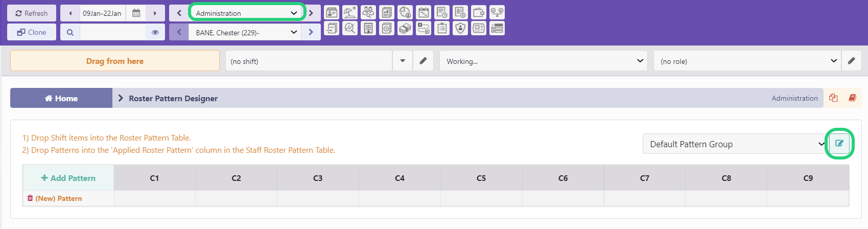Open the balance scale icon
The width and height of the screenshot is (868, 229).
[497, 12]
